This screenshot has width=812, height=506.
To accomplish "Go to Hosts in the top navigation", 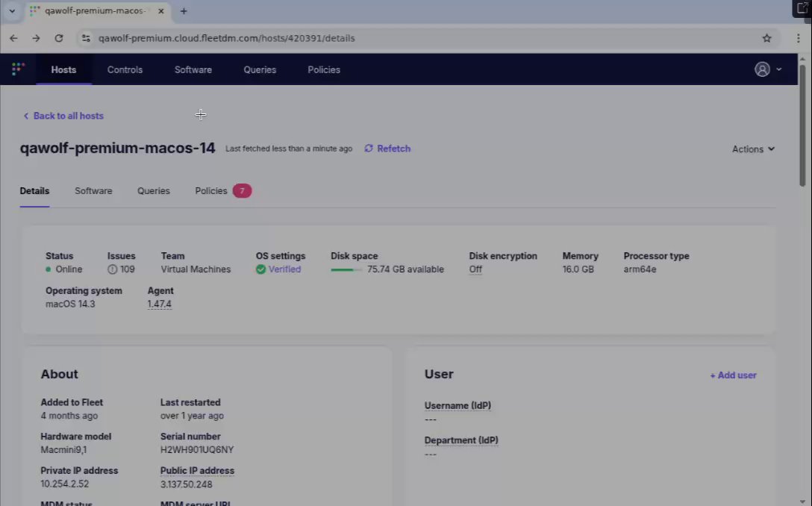I will click(x=63, y=70).
